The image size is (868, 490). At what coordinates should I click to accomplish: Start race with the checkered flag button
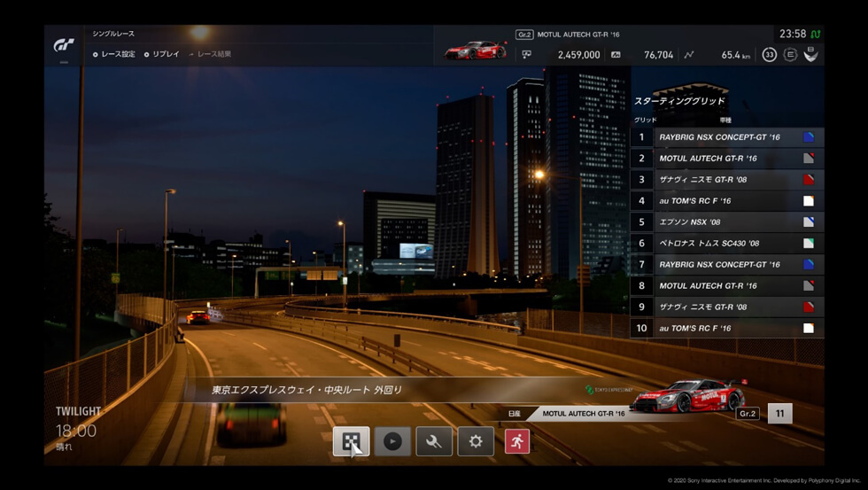point(351,441)
